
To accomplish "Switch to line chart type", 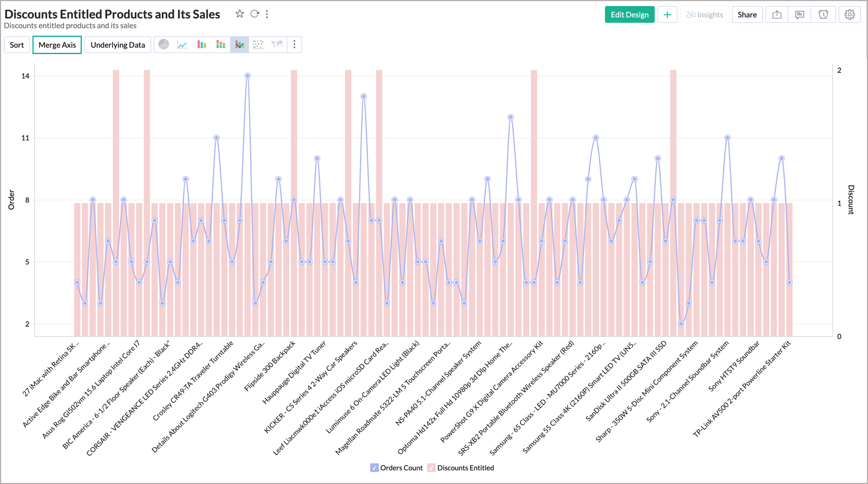I will (x=183, y=45).
